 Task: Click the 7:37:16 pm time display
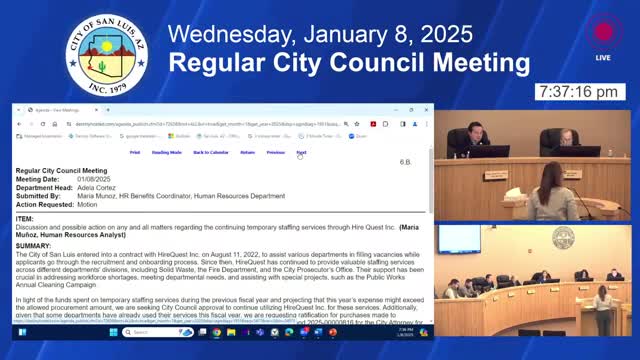tap(580, 92)
